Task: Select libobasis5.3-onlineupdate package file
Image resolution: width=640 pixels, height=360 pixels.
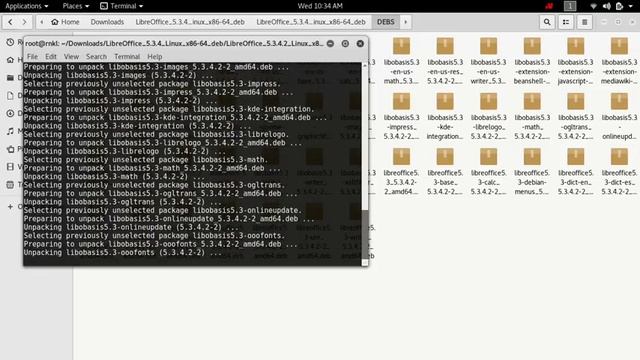Action: point(619,117)
